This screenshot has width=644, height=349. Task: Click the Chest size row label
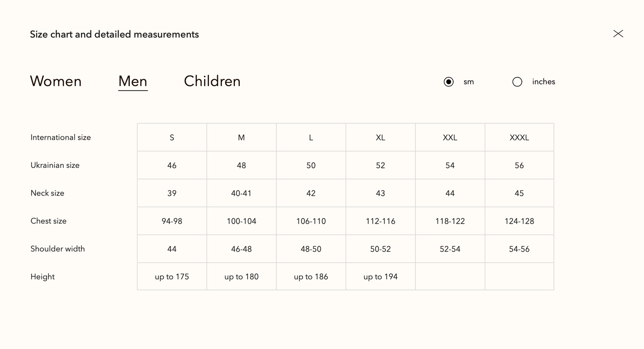tap(49, 221)
